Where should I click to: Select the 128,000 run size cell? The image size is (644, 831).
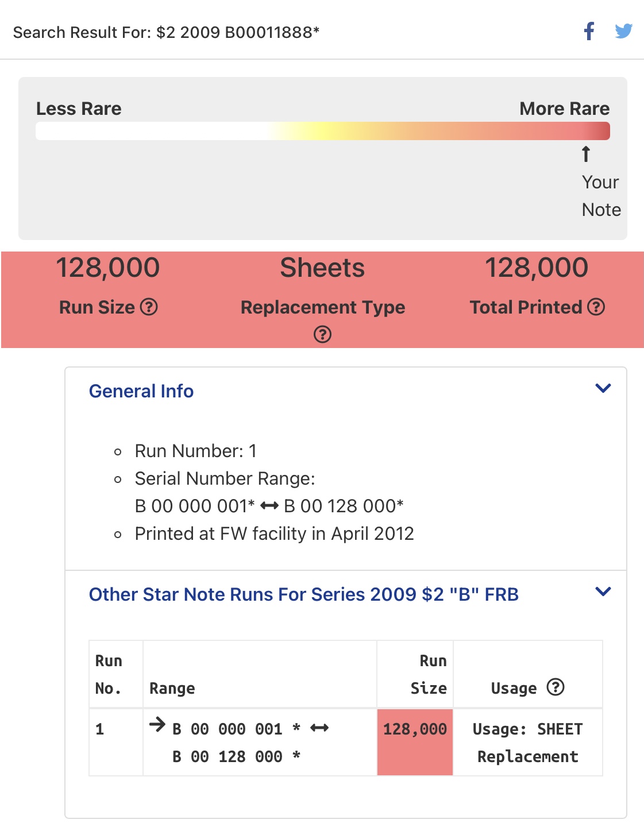coord(415,743)
